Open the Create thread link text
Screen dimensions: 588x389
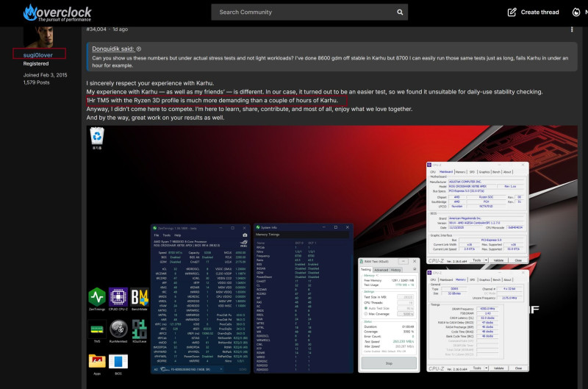(539, 12)
